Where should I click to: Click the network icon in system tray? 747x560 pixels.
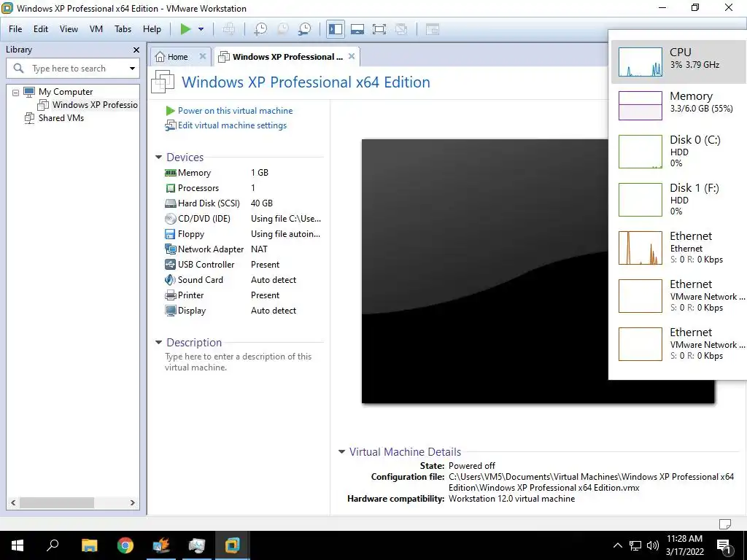pos(635,545)
